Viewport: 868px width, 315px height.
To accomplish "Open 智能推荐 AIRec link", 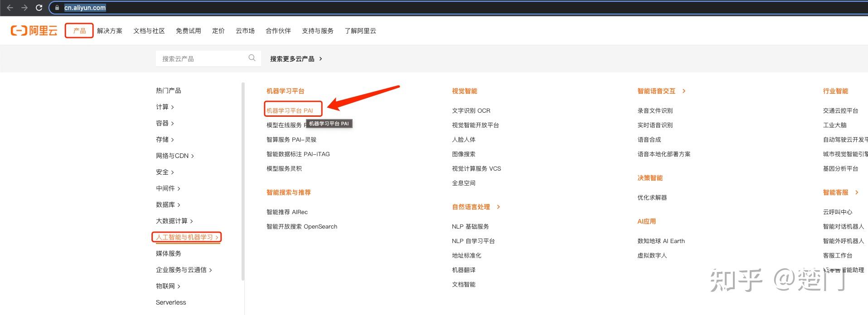I will click(x=287, y=212).
